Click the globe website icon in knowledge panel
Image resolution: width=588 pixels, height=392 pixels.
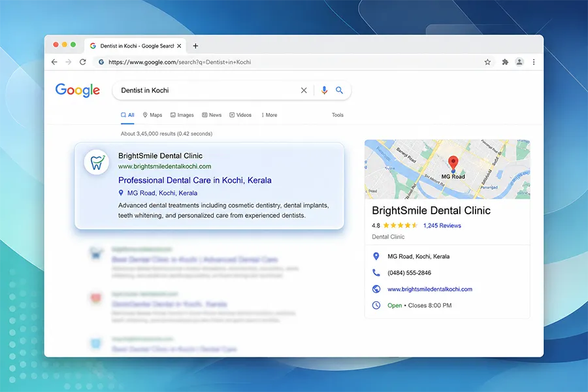click(376, 289)
